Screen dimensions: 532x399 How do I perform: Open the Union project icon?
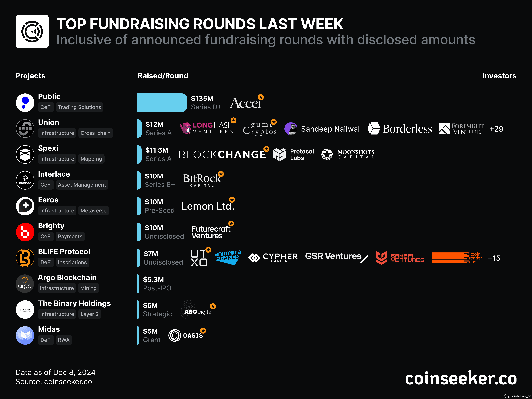(25, 128)
